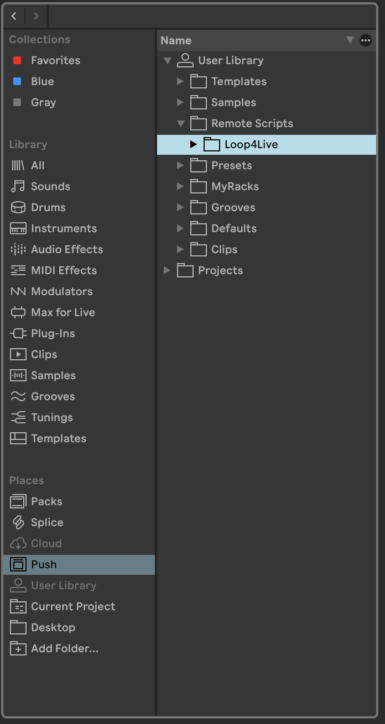The width and height of the screenshot is (385, 724).
Task: Collapse the Remote Scripts folder
Action: pyautogui.click(x=180, y=124)
